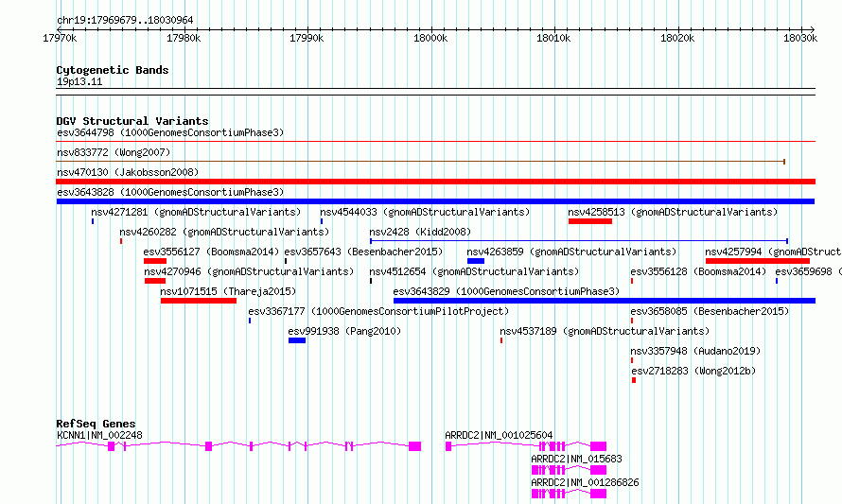The image size is (842, 504).
Task: Select esv3367177 PilotProject label
Action: point(378,311)
